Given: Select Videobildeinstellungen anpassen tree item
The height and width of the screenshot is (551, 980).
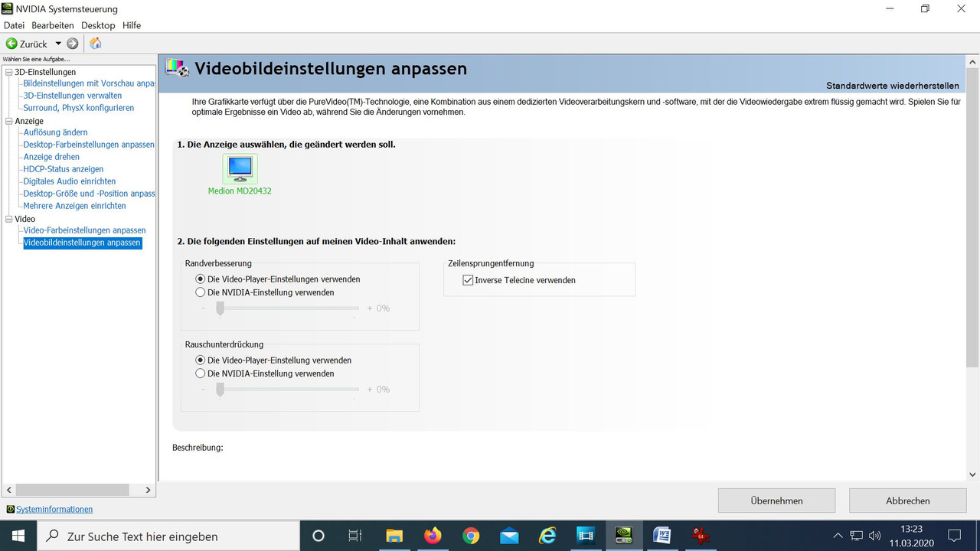Looking at the screenshot, I should (x=82, y=243).
